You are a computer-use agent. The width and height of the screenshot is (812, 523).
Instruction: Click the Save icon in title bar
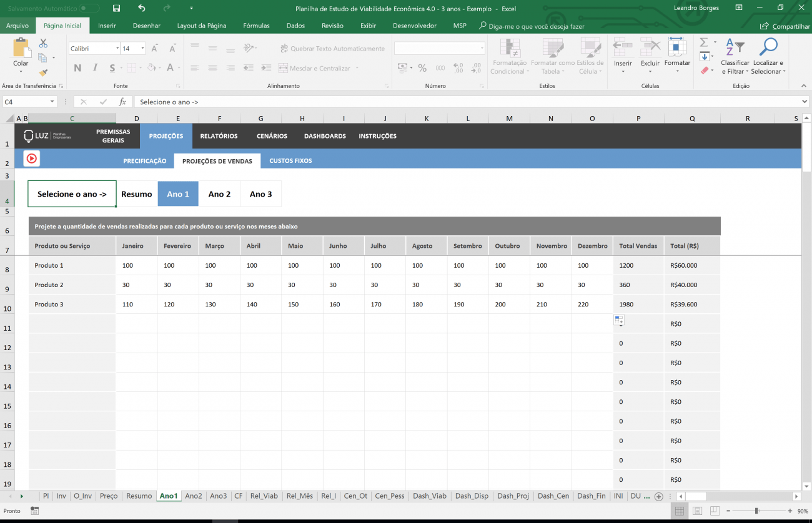tap(116, 8)
